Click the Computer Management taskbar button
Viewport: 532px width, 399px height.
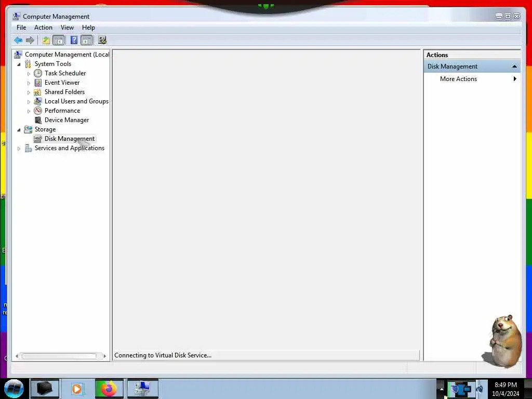[x=142, y=389]
